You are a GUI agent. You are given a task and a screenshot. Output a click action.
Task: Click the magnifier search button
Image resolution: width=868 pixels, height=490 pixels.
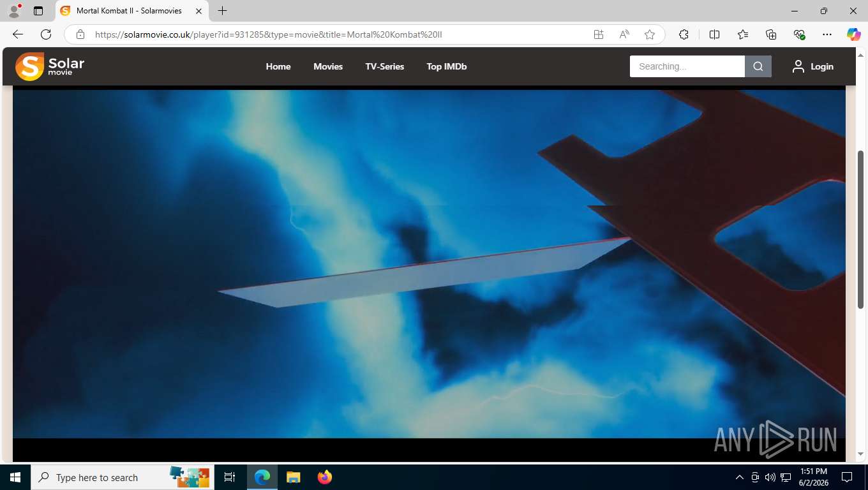pos(758,66)
